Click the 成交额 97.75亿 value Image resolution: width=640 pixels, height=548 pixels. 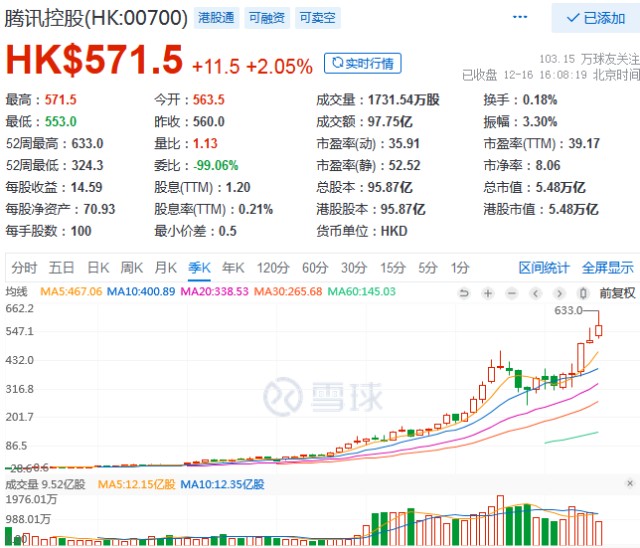pyautogui.click(x=390, y=122)
